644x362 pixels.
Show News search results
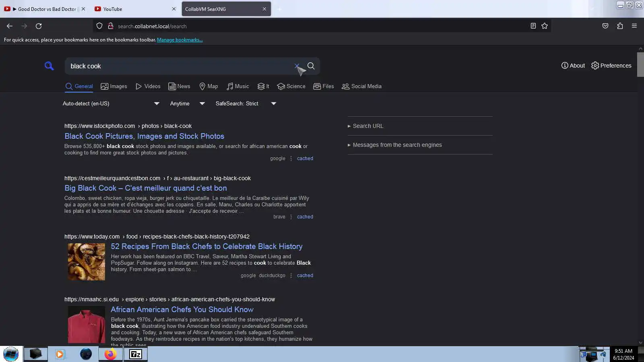point(179,86)
